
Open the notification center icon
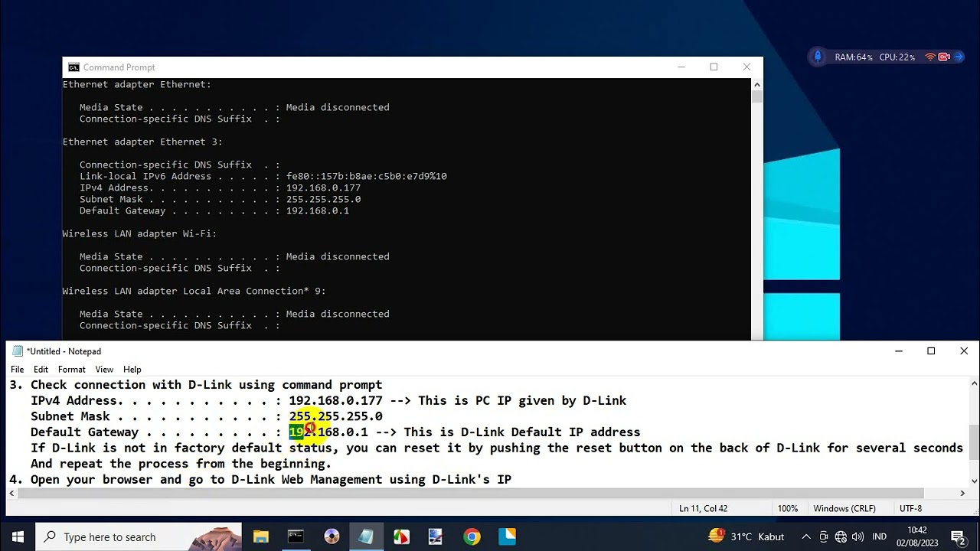click(958, 536)
